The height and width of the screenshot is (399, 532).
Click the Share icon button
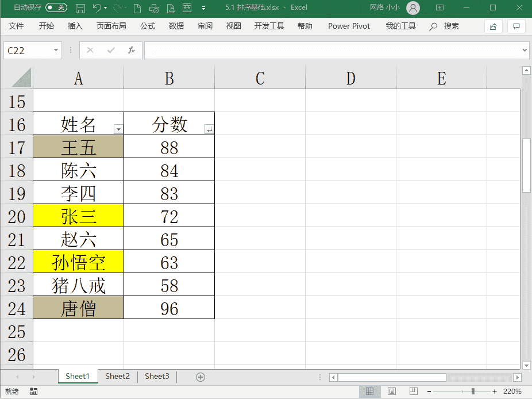tap(494, 26)
